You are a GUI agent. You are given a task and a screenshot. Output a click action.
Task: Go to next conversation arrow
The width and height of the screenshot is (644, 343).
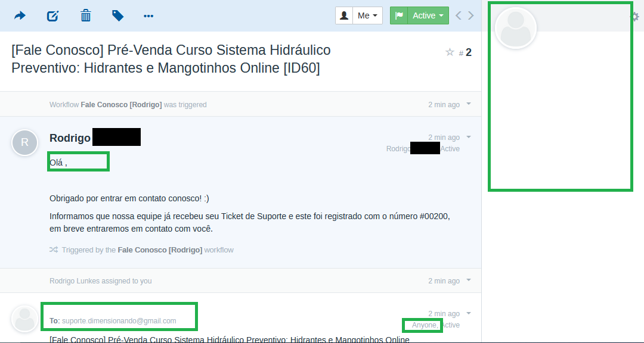[x=470, y=15]
